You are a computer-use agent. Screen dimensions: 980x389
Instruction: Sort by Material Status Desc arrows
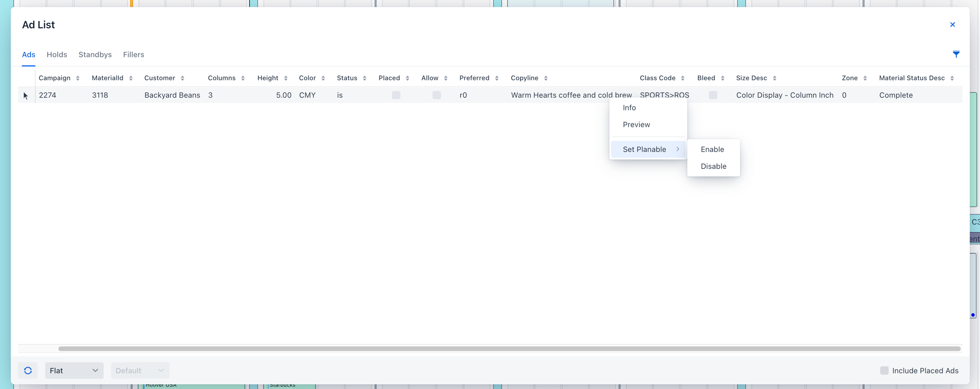952,78
